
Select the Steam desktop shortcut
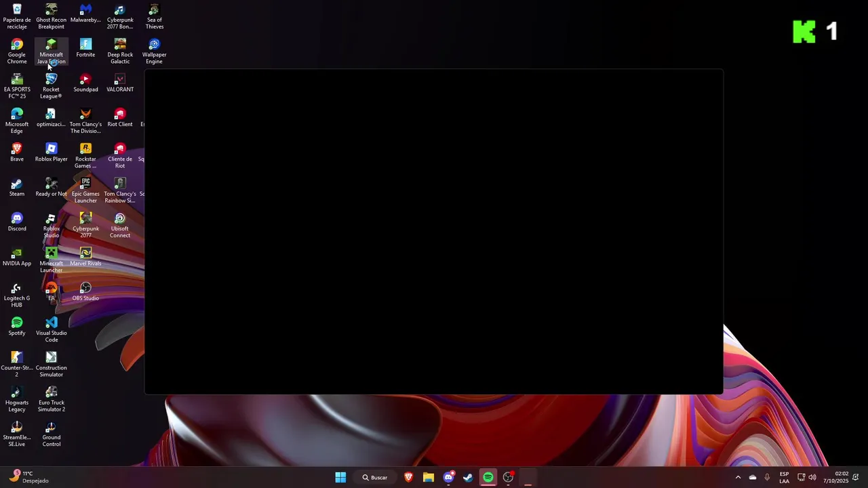pyautogui.click(x=17, y=188)
